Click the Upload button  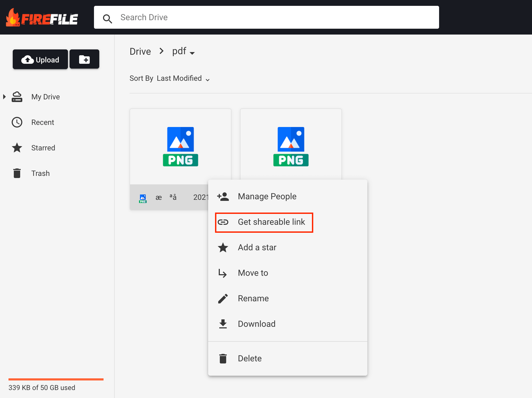[41, 59]
